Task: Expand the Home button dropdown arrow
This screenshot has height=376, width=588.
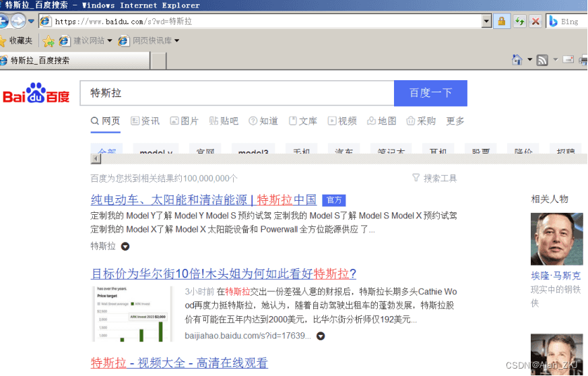Action: [529, 60]
